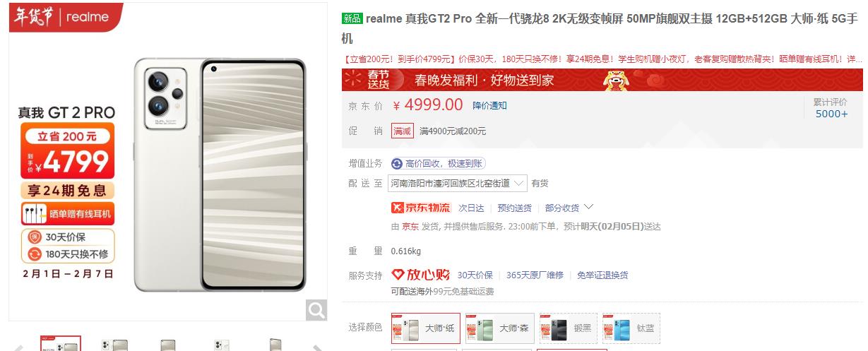This screenshot has width=868, height=351.
Task: Click the 新品 green tag
Action: tap(352, 18)
